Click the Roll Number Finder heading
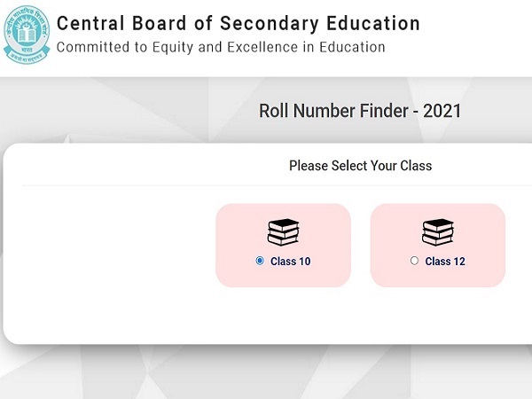 point(359,112)
